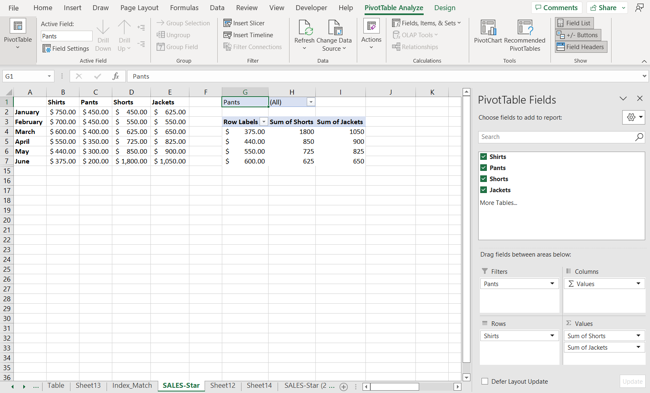Open Relationships command
The image size is (650, 393).
pos(415,47)
